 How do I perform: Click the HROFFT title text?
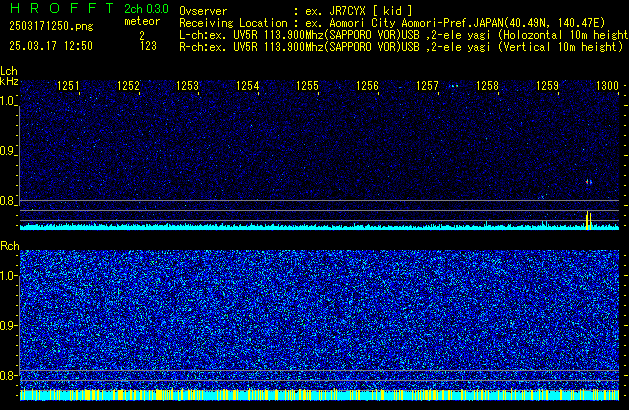[x=62, y=8]
